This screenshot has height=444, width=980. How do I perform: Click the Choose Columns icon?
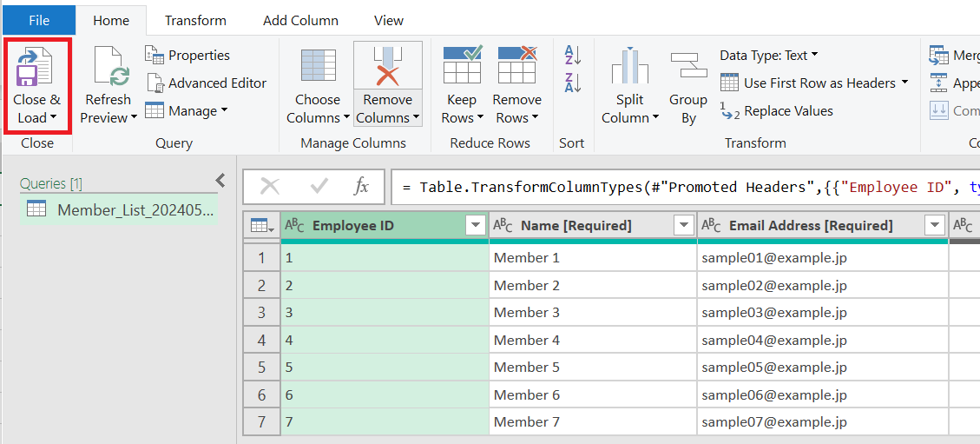tap(318, 67)
